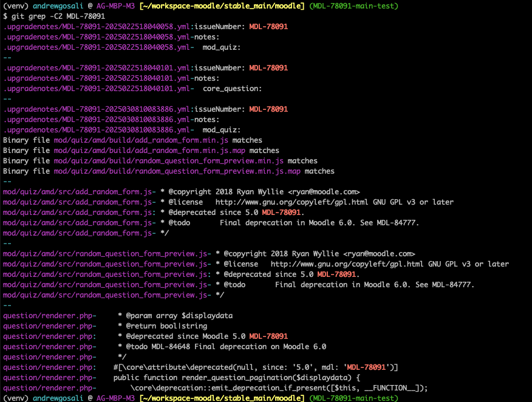Open the gpl.html URL on random_question_form_preview.js line
The image size is (532, 402).
[x=347, y=264]
